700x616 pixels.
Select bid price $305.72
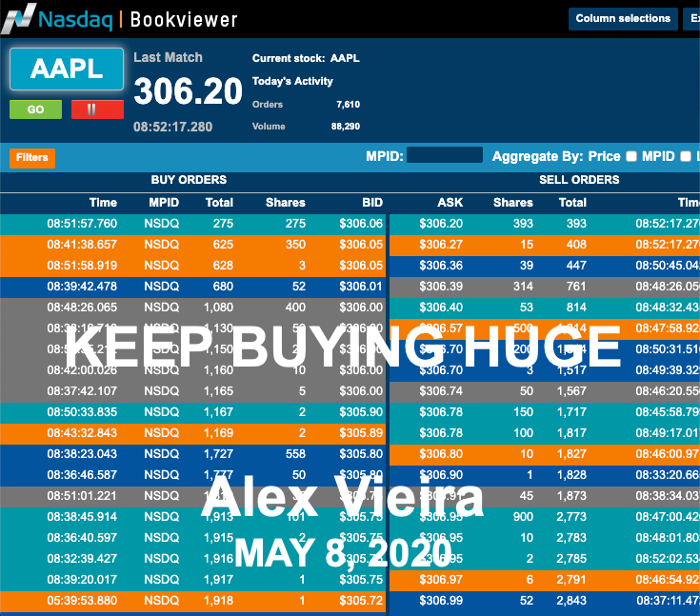361,601
